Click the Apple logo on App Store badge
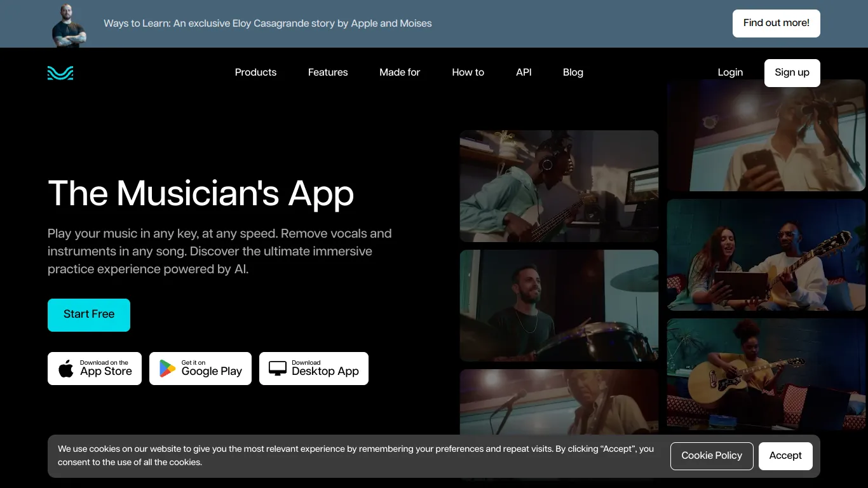 click(65, 369)
